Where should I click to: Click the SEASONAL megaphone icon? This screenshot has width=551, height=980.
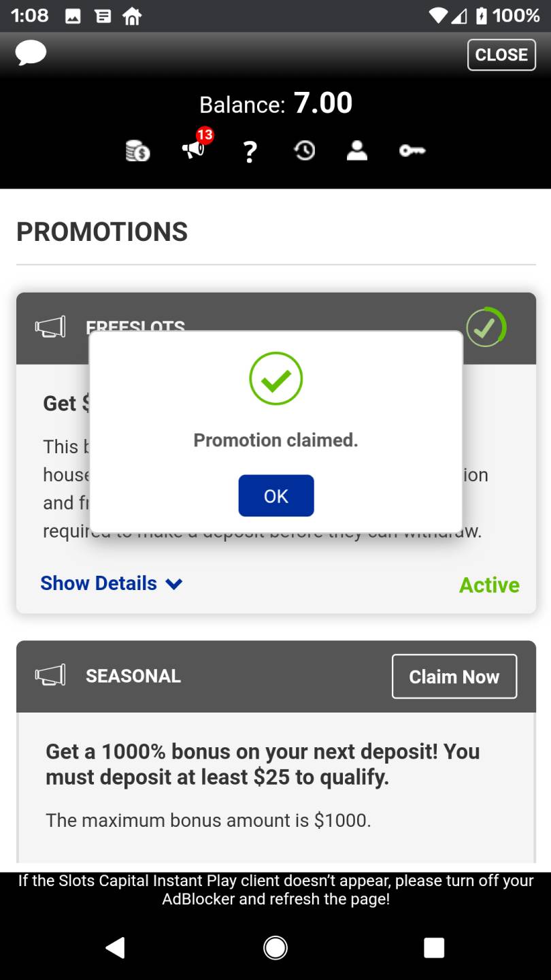[50, 675]
